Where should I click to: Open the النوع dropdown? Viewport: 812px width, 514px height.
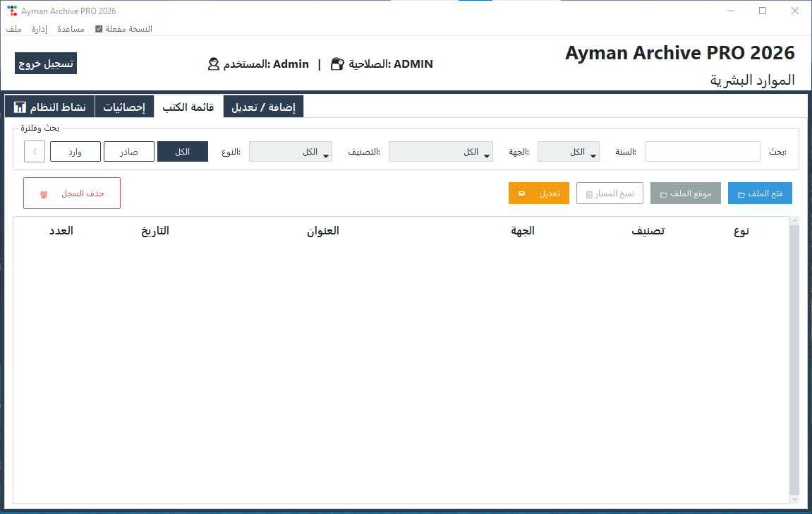pyautogui.click(x=291, y=152)
